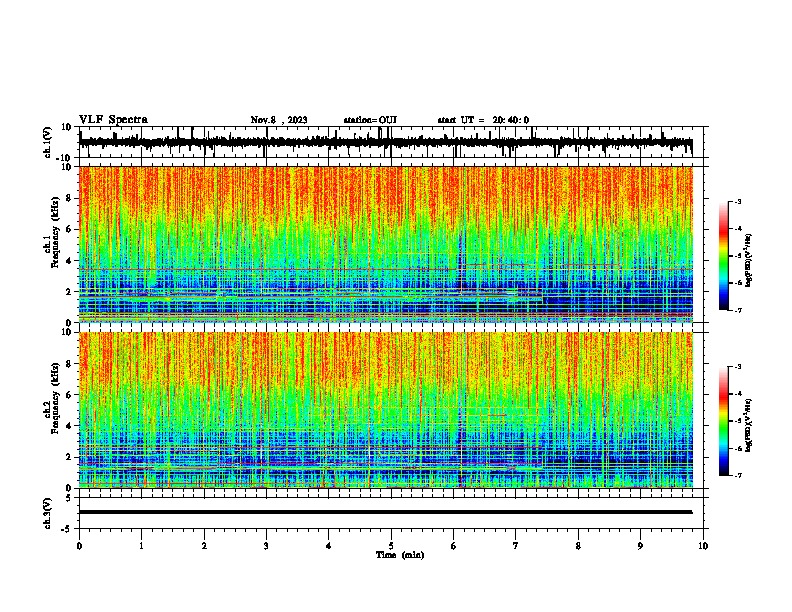
Task: Click the "station=OUI" header label
Action: tap(370, 120)
